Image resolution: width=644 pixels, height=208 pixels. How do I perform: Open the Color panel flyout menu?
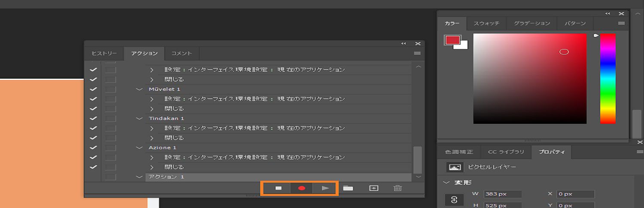[x=621, y=23]
